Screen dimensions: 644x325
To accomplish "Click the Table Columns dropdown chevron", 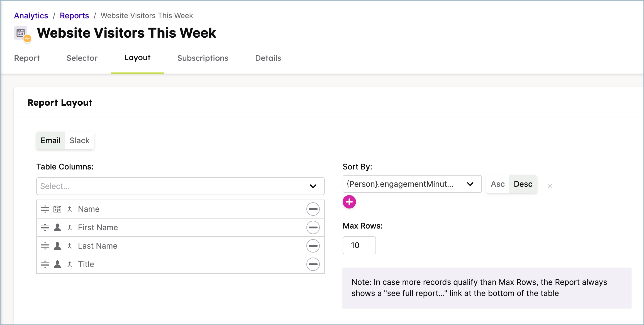I will [313, 186].
